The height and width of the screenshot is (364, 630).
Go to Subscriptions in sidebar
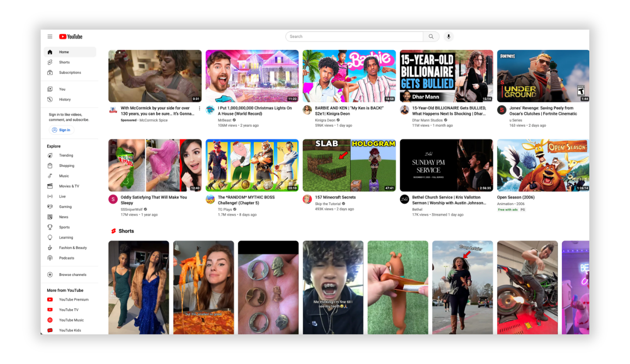(70, 73)
